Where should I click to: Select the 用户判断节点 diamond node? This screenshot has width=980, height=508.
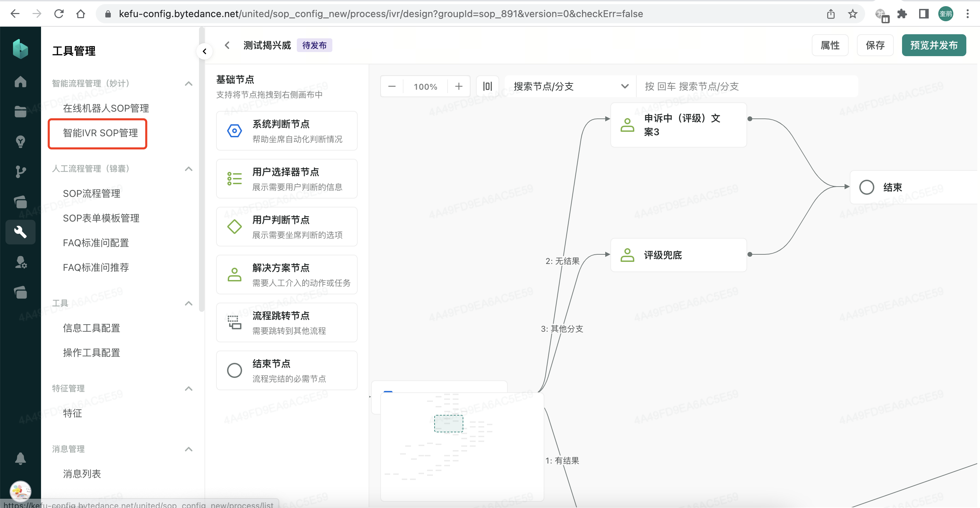click(287, 227)
